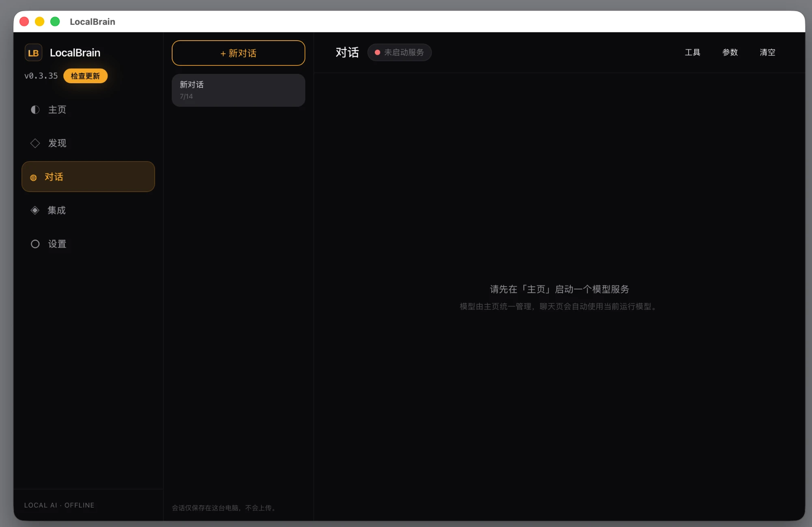Click the 对话 heading in the chat header
This screenshot has height=527, width=812.
point(347,52)
